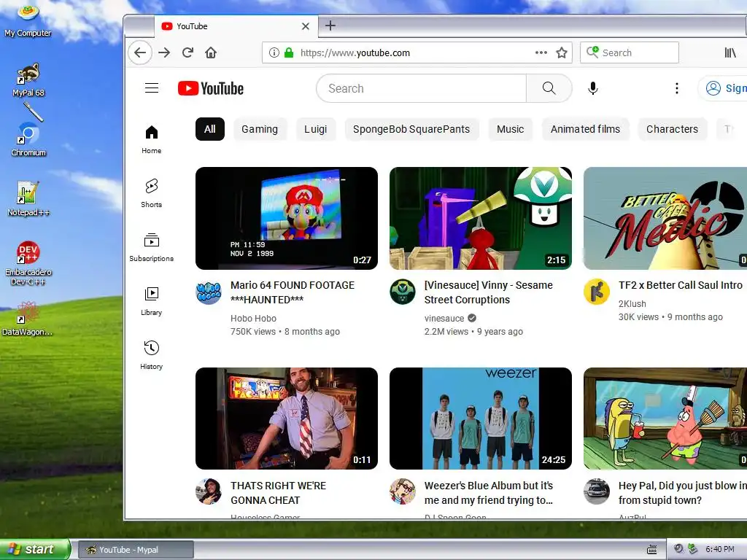This screenshot has height=560, width=747.
Task: Open History in the sidebar
Action: pos(152,355)
